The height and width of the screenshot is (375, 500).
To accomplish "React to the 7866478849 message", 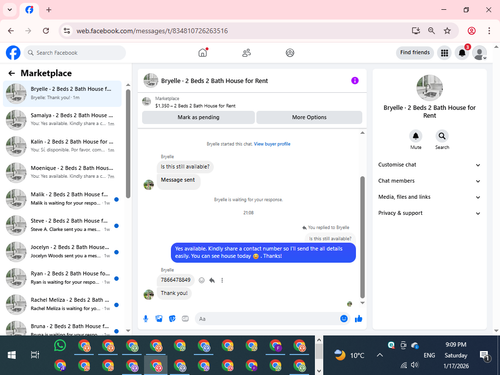I will (x=202, y=280).
